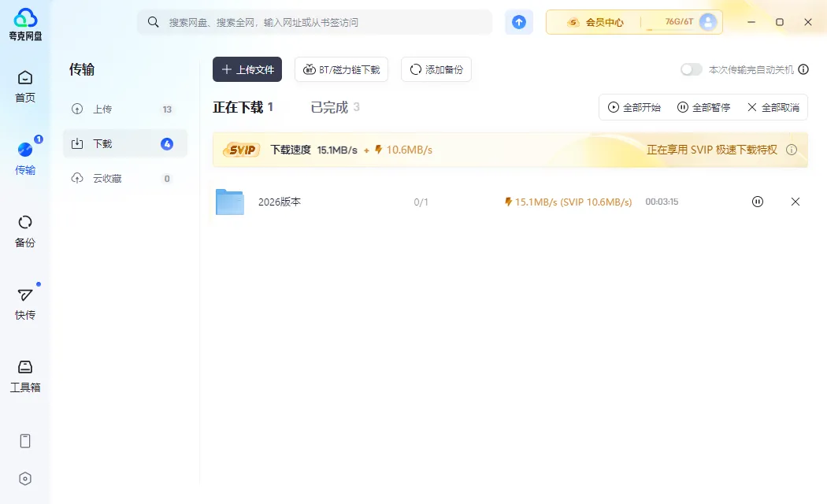Click the SVIP badge in speed banner
The image size is (827, 504).
(x=242, y=150)
